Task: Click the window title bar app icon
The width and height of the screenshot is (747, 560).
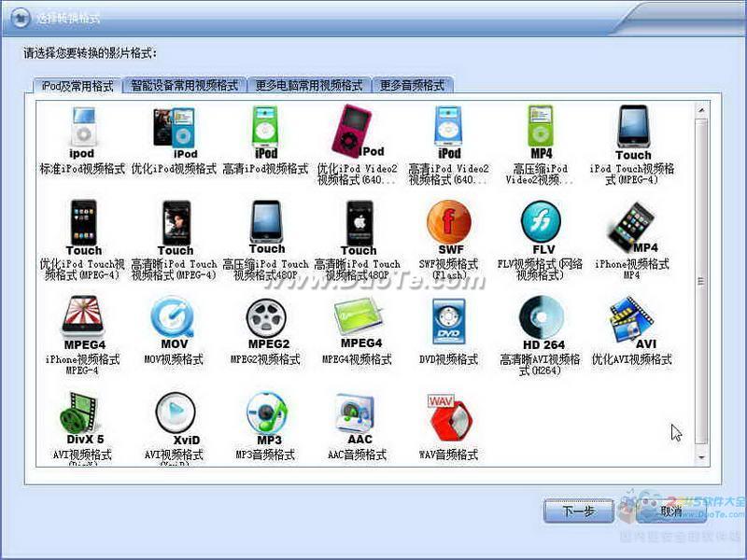Action: pyautogui.click(x=20, y=18)
